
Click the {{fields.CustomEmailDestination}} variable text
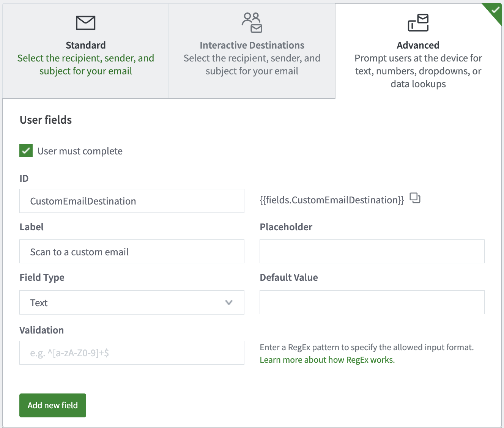(x=332, y=200)
